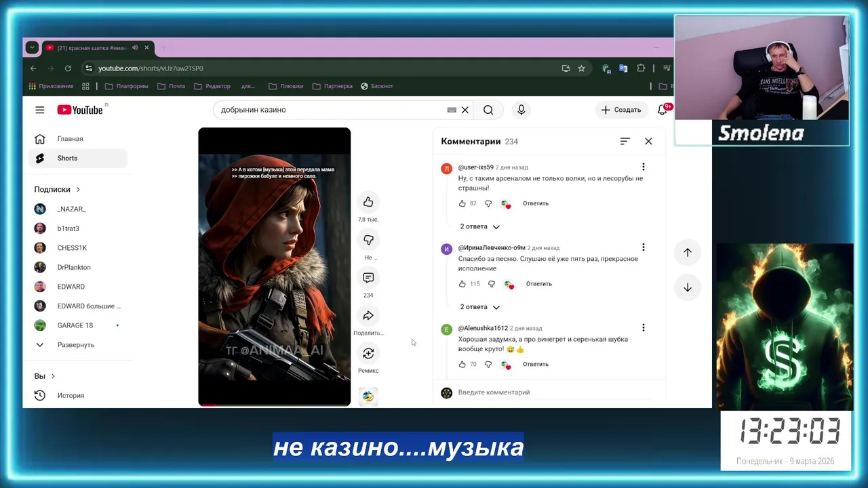Screen dimensions: 868x488
Task: Reply to @user-ixs59 with Ответить
Action: [536, 203]
